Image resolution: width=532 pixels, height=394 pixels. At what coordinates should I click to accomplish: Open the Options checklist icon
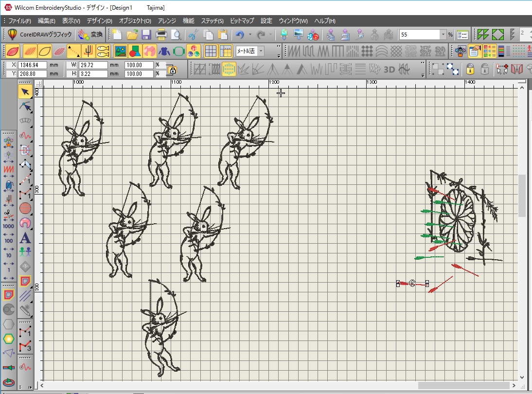pos(462,35)
